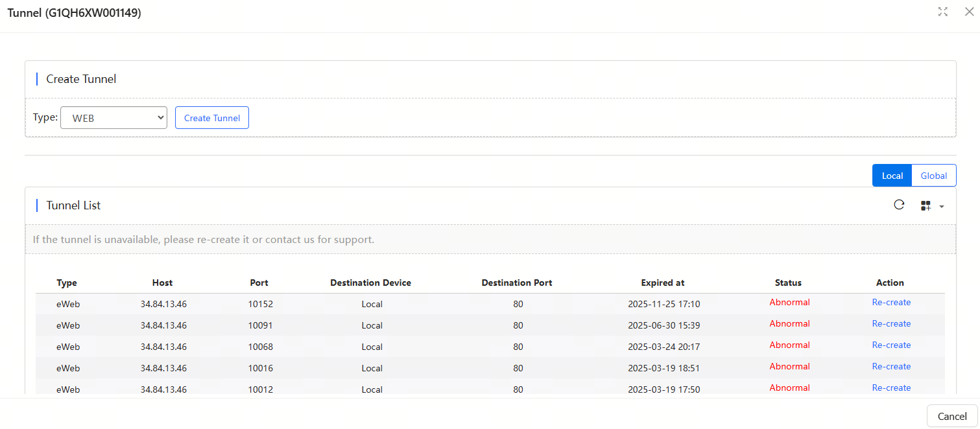
Task: Expand the dialog to fullscreen
Action: 943,12
